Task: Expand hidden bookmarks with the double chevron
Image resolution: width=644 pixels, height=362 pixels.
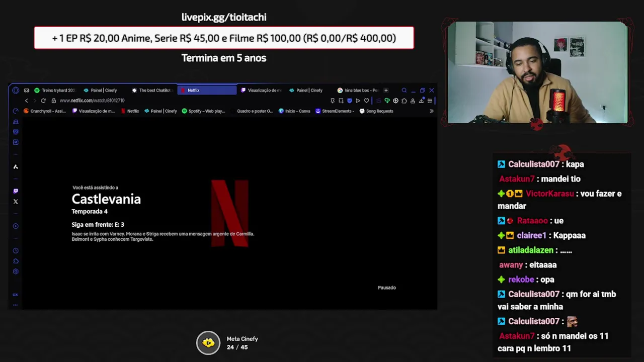Action: pos(431,111)
